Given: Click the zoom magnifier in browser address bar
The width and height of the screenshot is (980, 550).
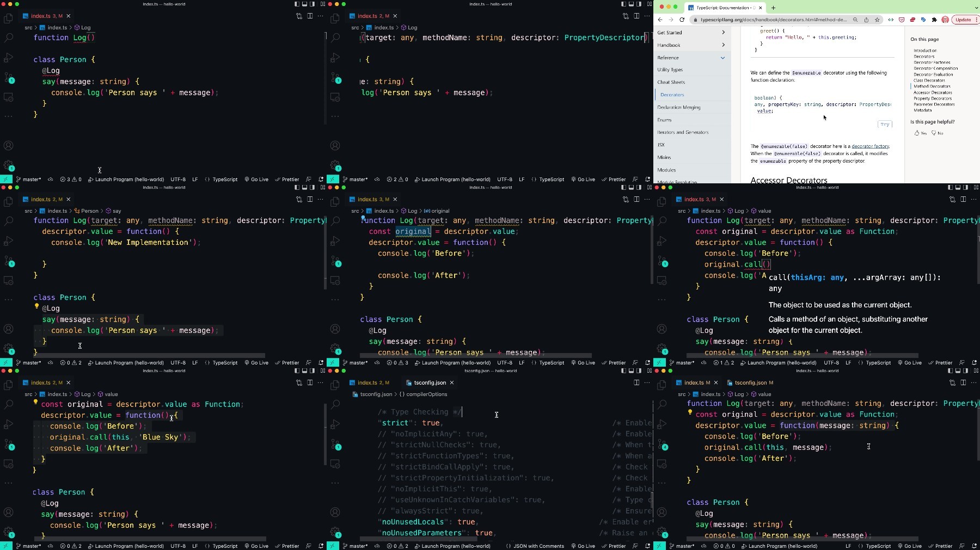Looking at the screenshot, I should 855,20.
